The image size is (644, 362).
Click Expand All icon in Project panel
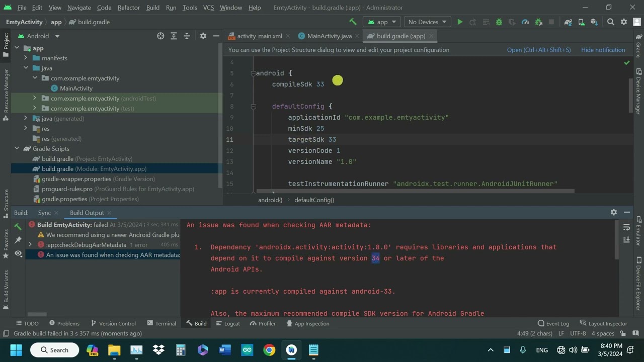pos(174,36)
